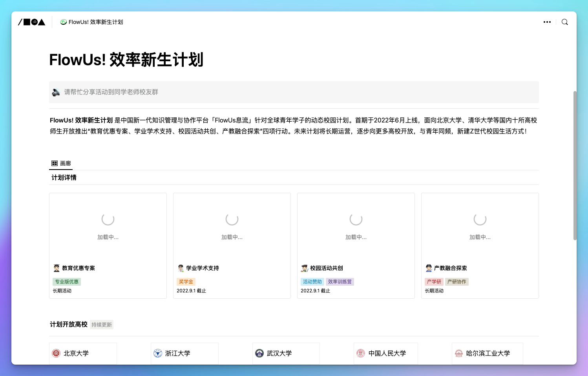
Task: Click the callout text 请帮忙分享活动到同学老师校友群
Action: (x=111, y=92)
